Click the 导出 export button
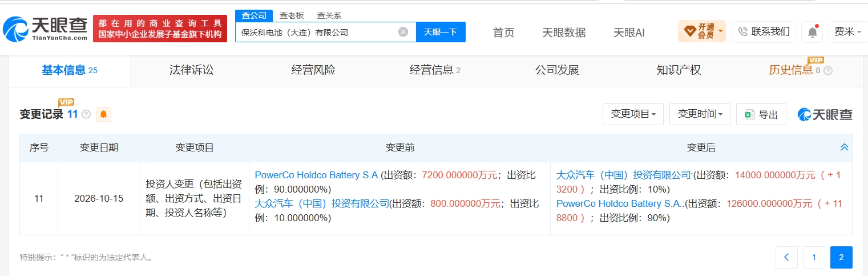 [761, 114]
